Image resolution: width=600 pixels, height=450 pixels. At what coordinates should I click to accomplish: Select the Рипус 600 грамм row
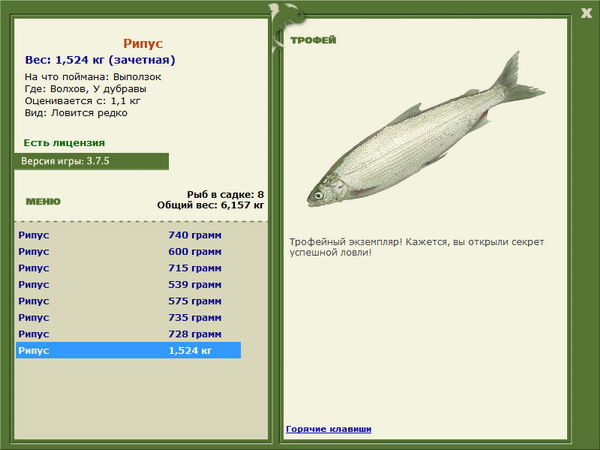128,252
